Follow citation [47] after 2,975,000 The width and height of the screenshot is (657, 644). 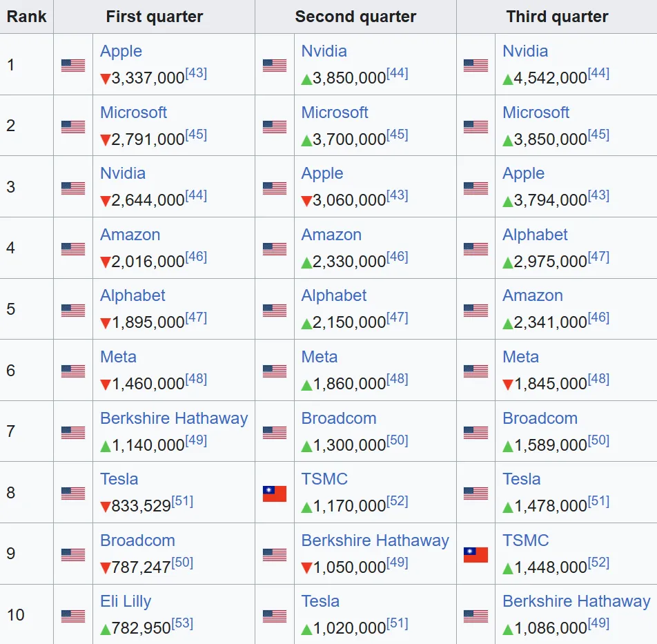[598, 257]
